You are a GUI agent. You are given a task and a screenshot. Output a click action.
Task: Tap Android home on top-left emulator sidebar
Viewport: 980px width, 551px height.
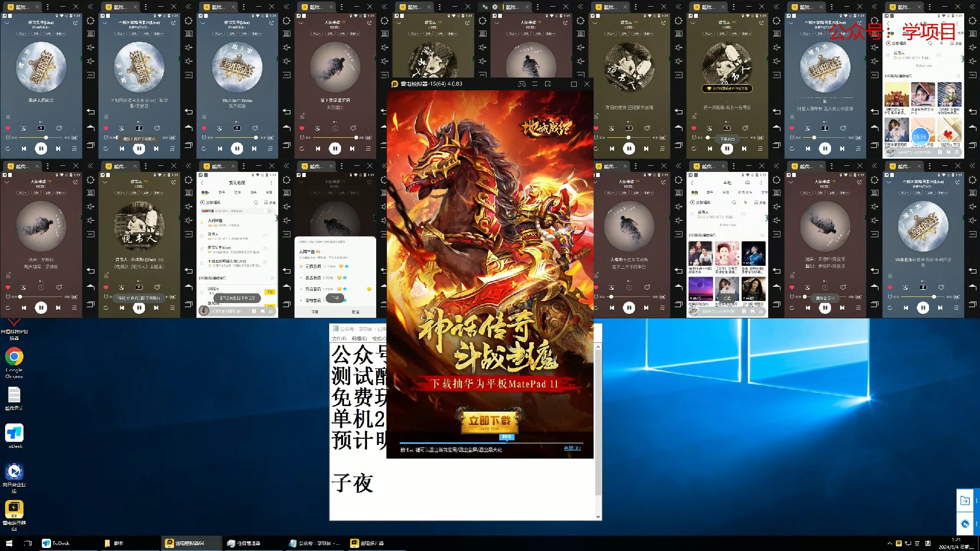coord(90,128)
